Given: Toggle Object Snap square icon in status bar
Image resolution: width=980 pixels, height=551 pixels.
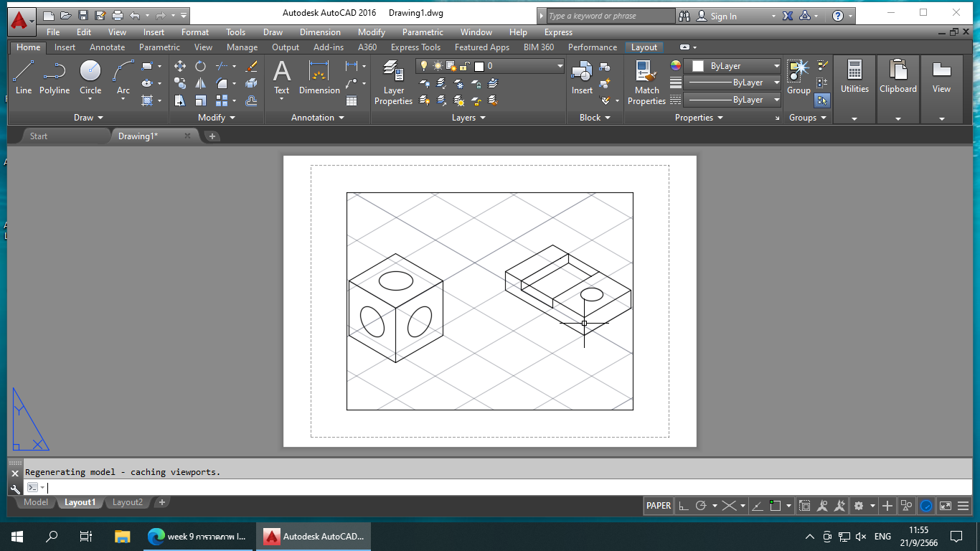Looking at the screenshot, I should [x=775, y=506].
